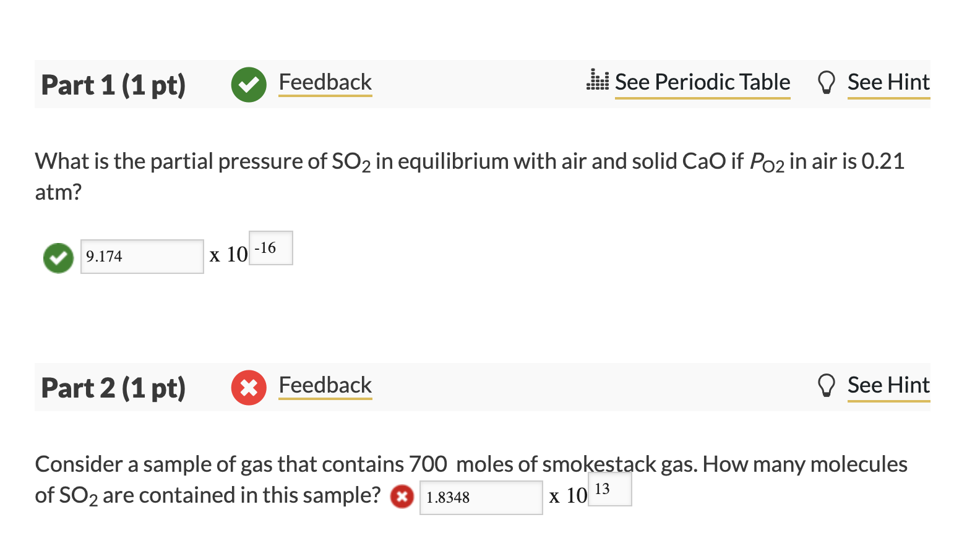Screen dimensions: 980x533
Task: Focus the 1.8348 coefficient input field
Action: click(x=481, y=498)
